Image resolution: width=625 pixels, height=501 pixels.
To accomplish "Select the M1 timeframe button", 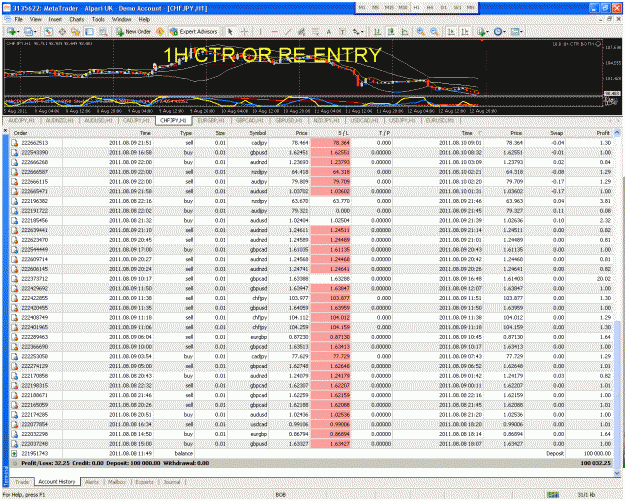I will (x=362, y=8).
